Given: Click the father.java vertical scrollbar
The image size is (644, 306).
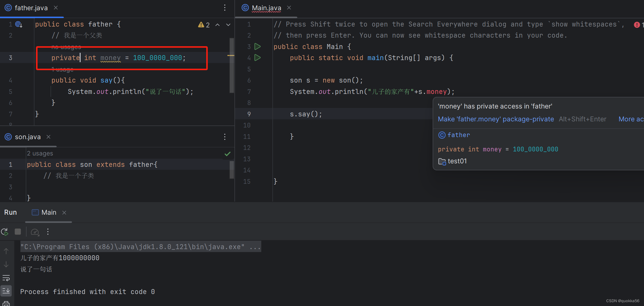Looking at the screenshot, I should 232,66.
